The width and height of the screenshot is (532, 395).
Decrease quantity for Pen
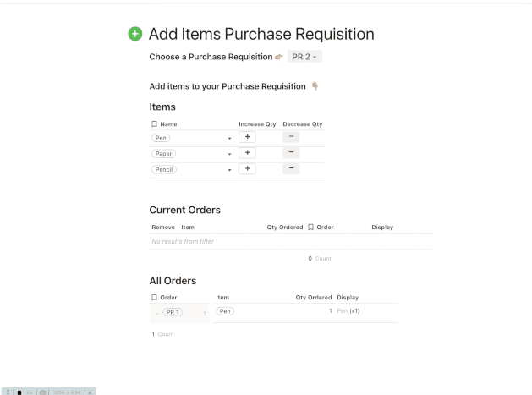click(x=290, y=136)
